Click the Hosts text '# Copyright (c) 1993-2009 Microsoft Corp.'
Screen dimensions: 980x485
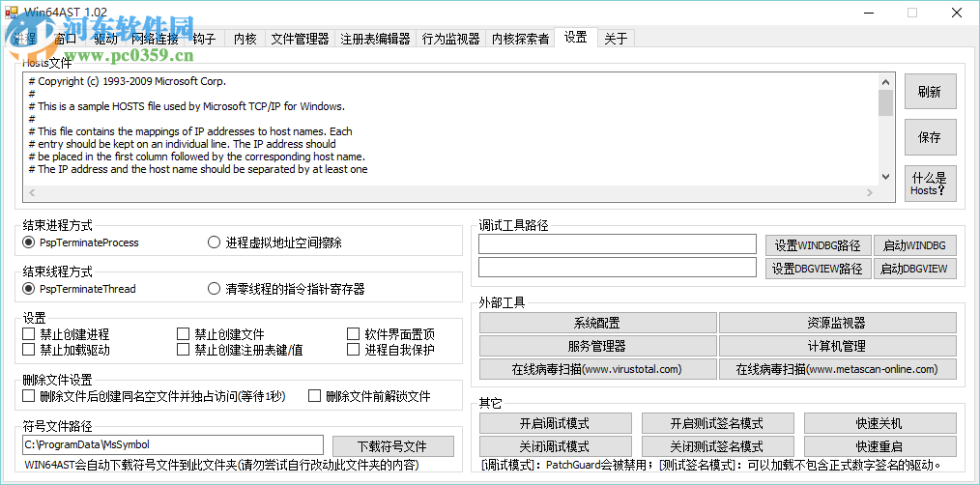[x=128, y=81]
